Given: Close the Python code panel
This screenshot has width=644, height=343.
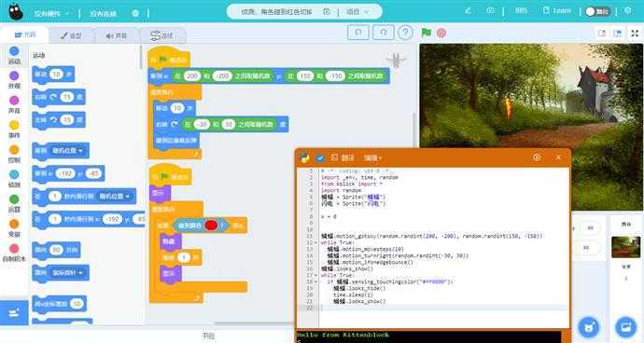Looking at the screenshot, I should pyautogui.click(x=558, y=158).
